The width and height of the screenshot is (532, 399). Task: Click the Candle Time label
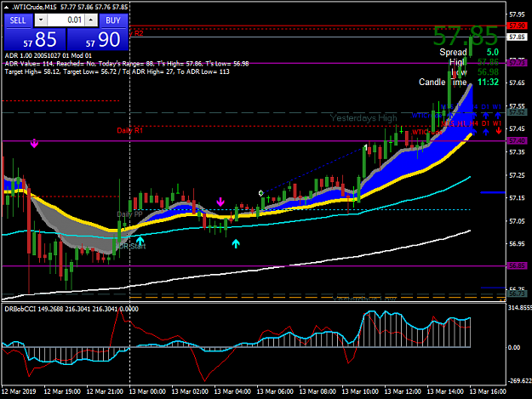(443, 82)
